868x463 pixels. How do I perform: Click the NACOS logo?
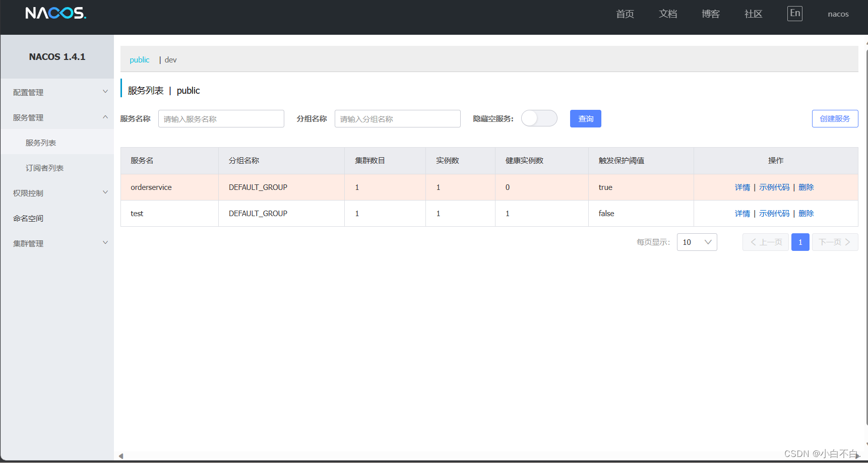[x=55, y=13]
